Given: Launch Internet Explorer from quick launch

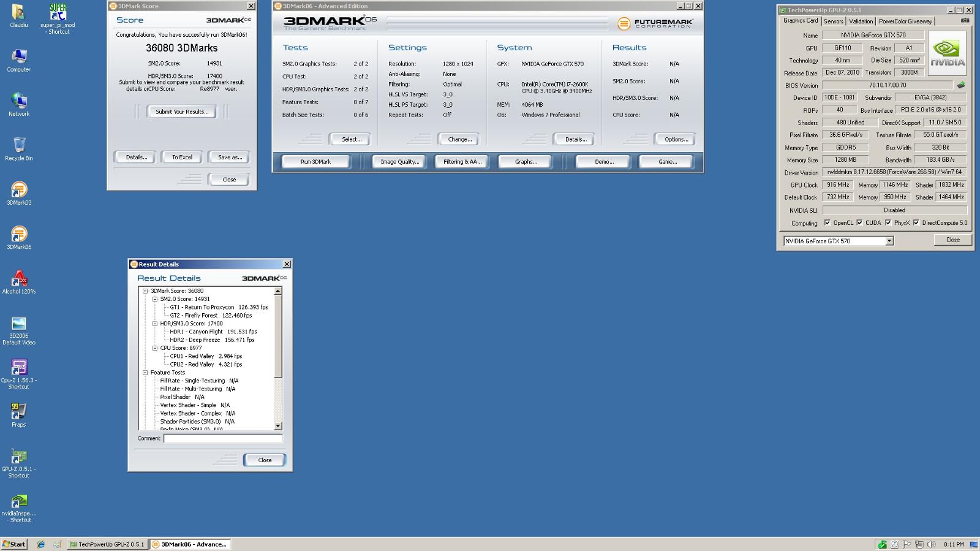Looking at the screenshot, I should tap(41, 544).
